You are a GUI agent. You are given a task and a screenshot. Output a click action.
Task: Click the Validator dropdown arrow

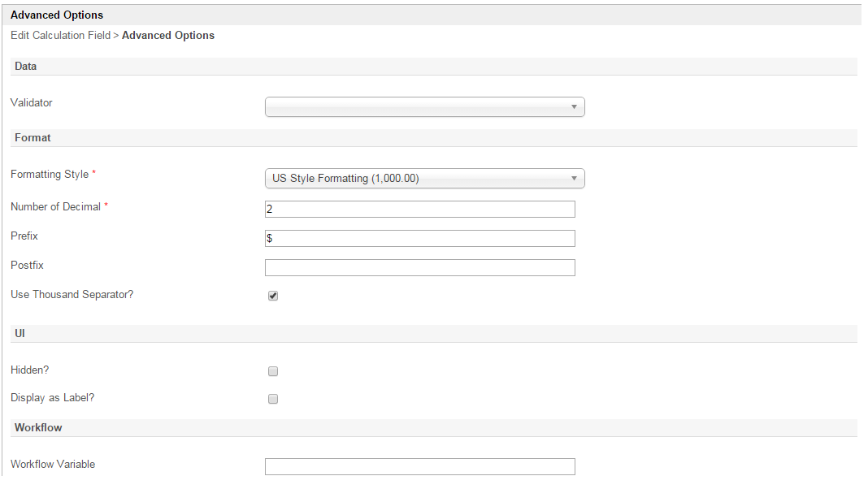click(x=574, y=107)
